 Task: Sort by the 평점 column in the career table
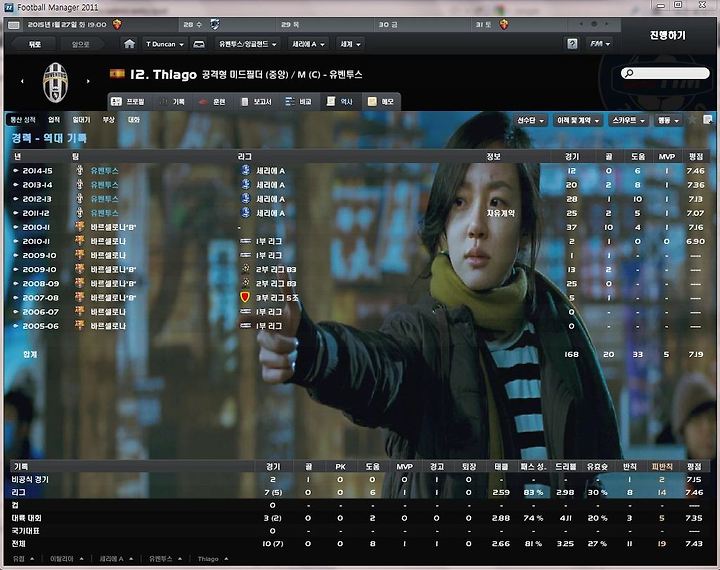coord(696,157)
